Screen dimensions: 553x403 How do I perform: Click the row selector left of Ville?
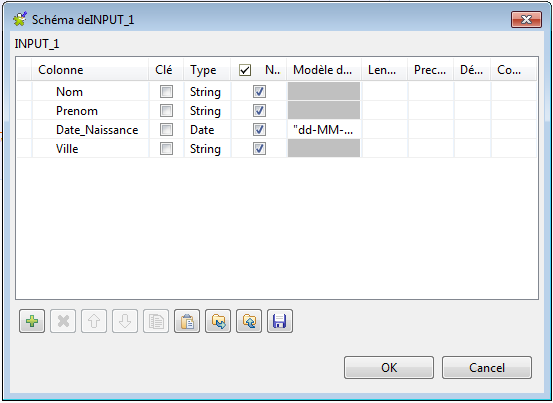[x=24, y=149]
